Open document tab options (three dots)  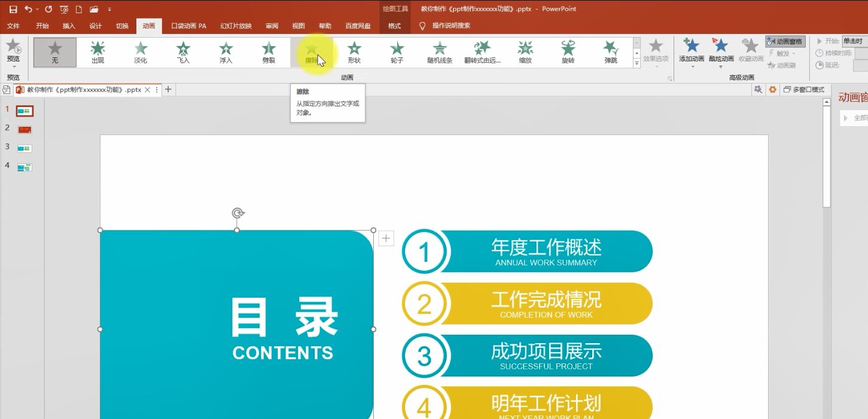[x=157, y=90]
